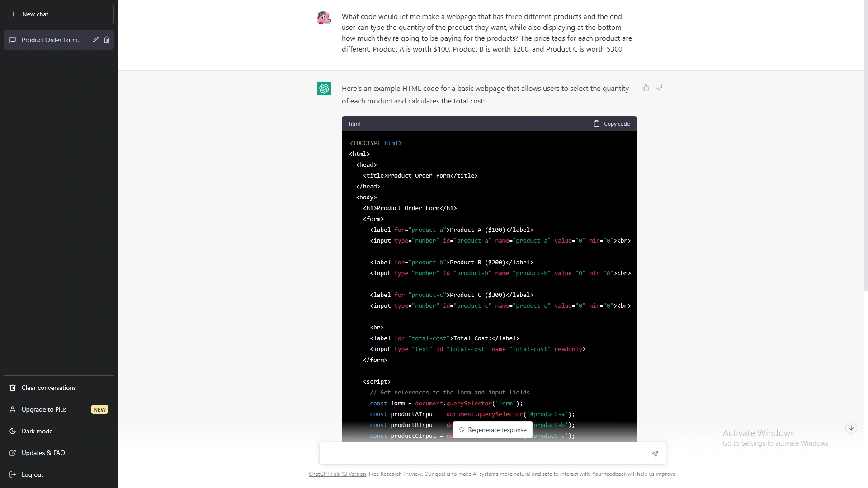
Task: Click the ChatGPT logo avatar beside the response
Action: click(x=324, y=89)
